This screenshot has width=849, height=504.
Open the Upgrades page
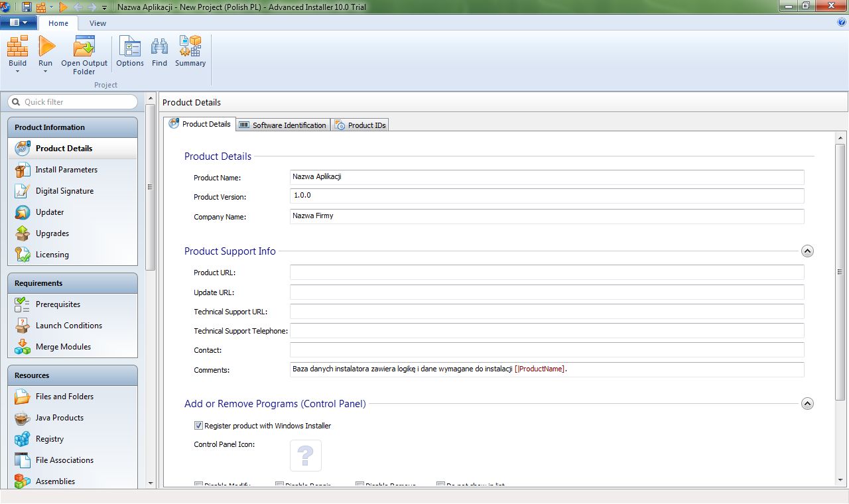(73, 233)
